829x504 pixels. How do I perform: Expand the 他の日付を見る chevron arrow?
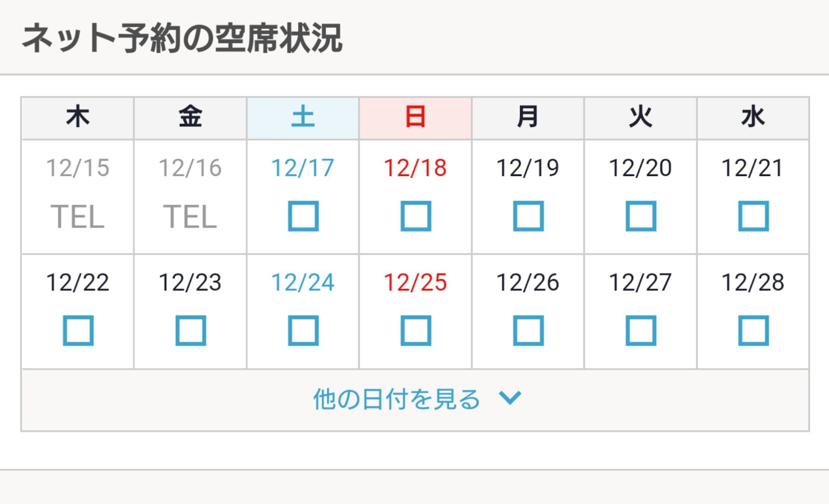tap(510, 397)
